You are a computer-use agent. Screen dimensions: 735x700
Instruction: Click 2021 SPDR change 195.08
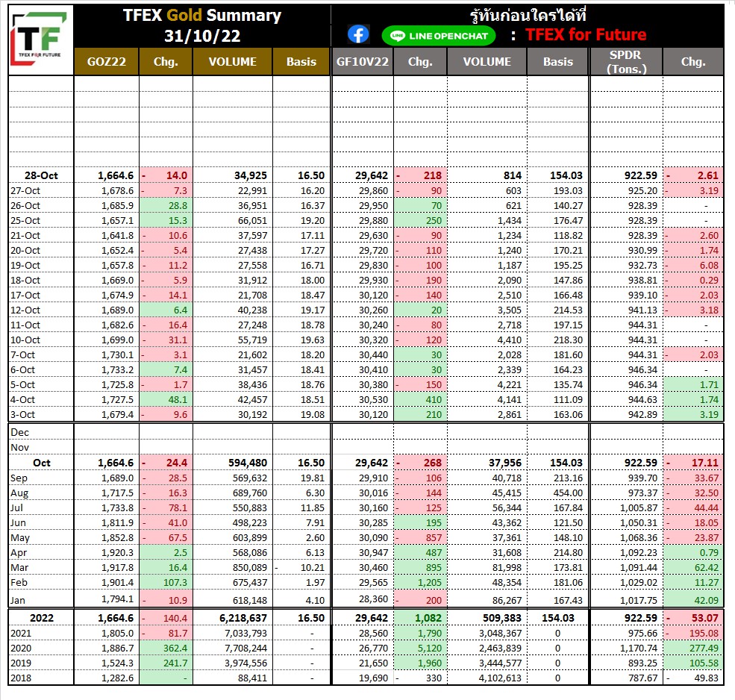coord(704,634)
